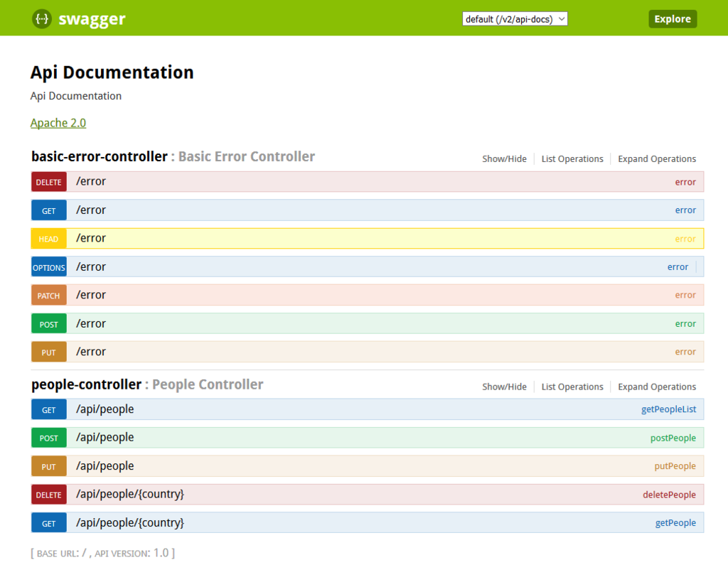Expand the /error path in PATCH row
This screenshot has height=582, width=728.
(x=91, y=295)
